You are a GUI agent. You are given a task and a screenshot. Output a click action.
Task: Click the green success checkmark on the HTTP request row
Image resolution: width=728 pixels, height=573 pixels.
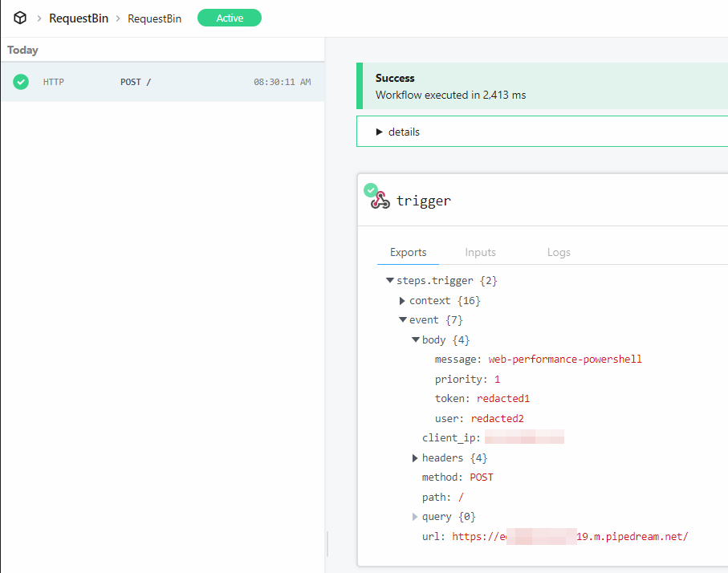[x=20, y=82]
